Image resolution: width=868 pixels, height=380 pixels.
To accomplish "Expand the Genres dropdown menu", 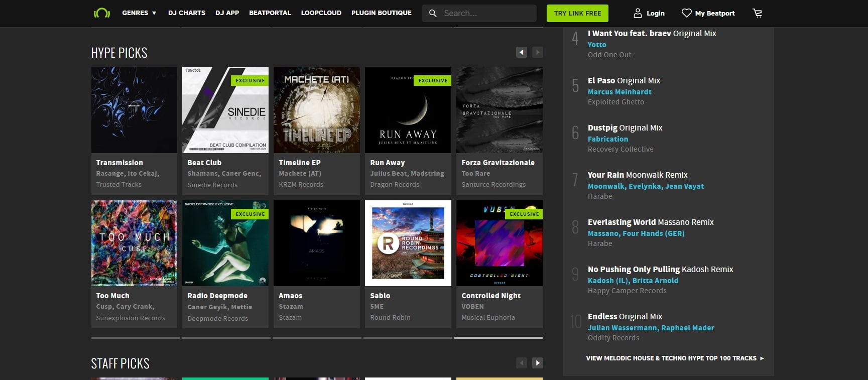I will coord(140,13).
